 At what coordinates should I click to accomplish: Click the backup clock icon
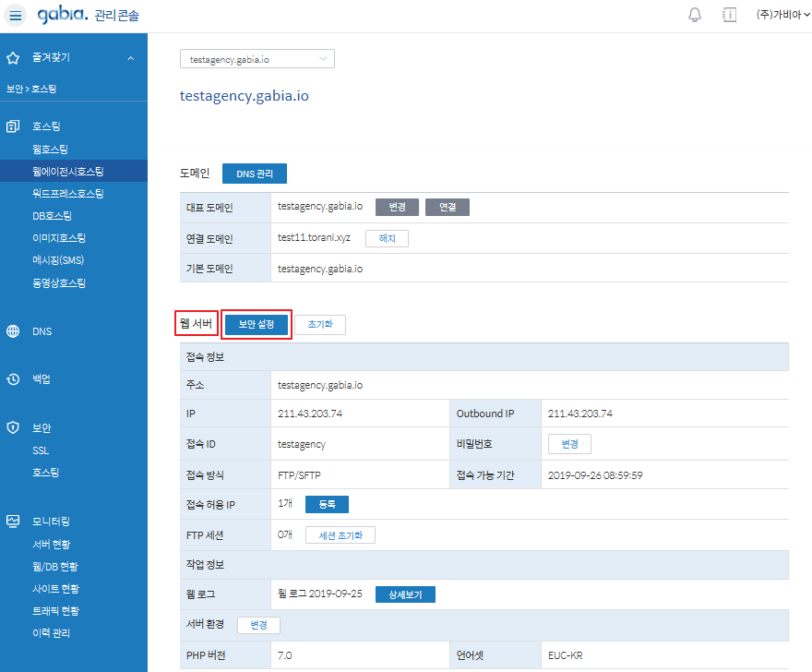(13, 379)
